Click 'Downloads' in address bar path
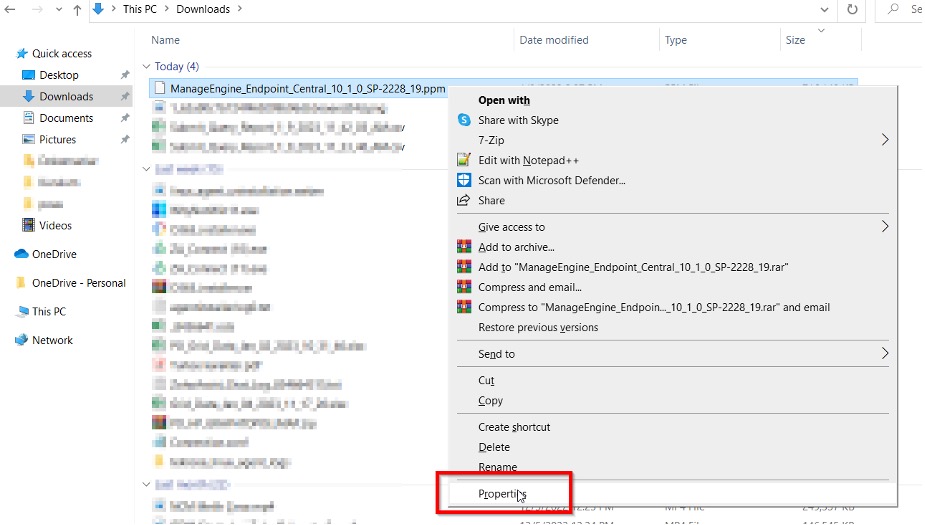This screenshot has height=525, width=925. point(203,9)
